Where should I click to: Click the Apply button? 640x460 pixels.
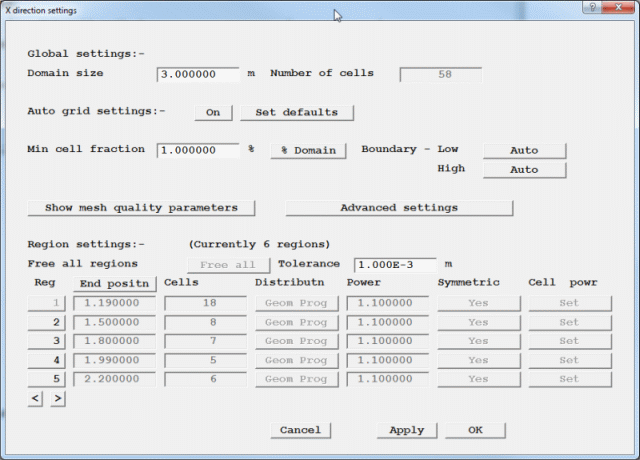point(407,430)
